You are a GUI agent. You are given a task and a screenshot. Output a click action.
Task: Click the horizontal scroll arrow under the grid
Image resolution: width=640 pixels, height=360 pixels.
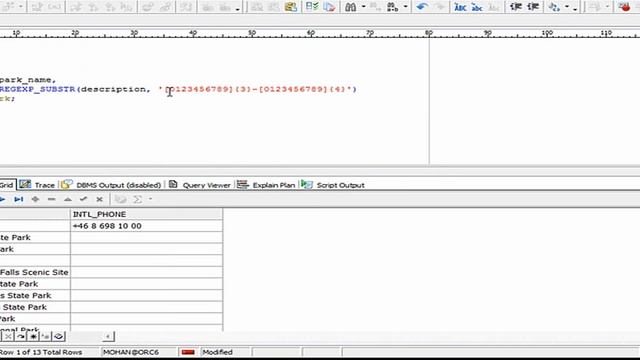108,336
